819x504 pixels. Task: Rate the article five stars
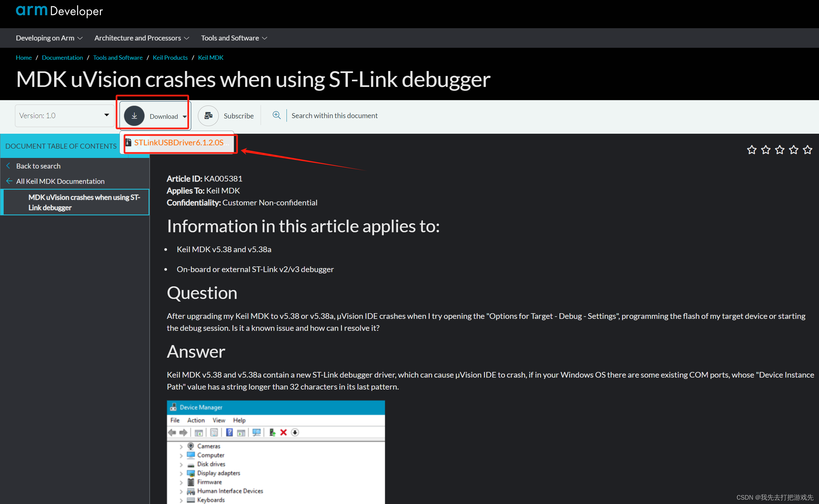coord(807,150)
